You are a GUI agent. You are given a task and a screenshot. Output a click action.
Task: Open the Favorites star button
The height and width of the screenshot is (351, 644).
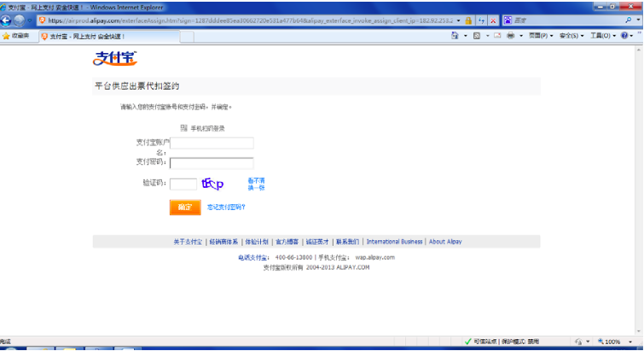[15, 36]
